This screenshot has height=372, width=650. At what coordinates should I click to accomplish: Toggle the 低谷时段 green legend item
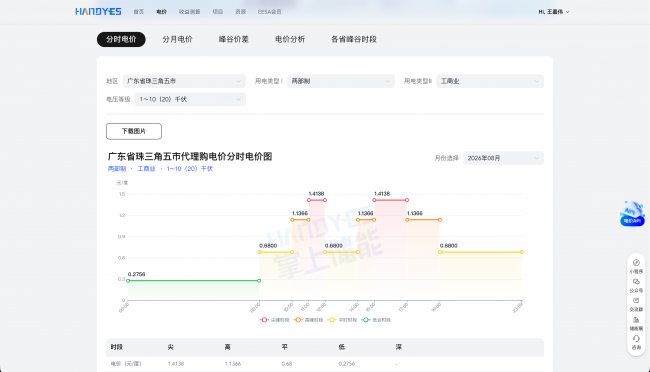pos(376,320)
